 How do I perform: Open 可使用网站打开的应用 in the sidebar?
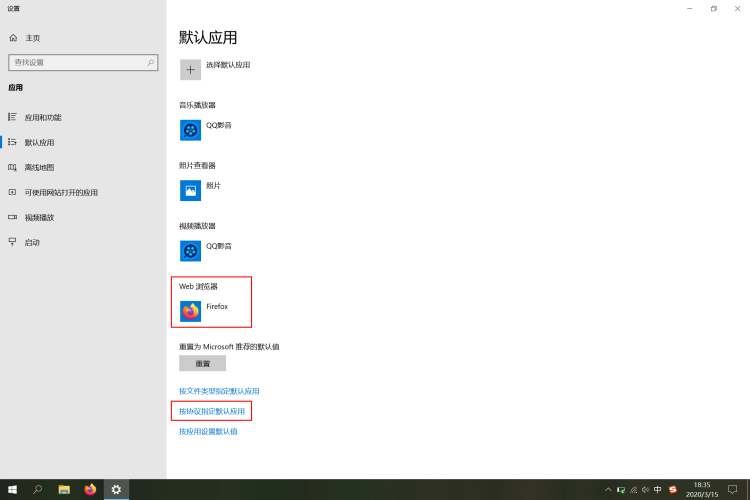pyautogui.click(x=61, y=192)
